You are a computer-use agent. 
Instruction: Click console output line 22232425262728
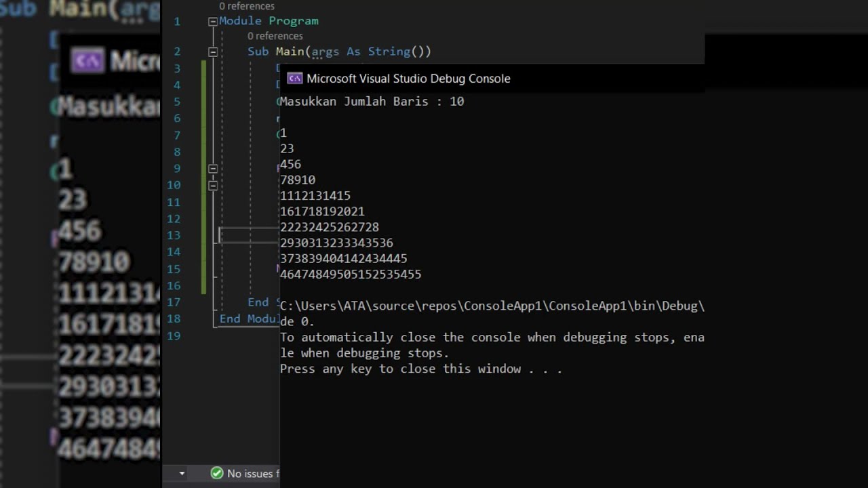click(330, 227)
